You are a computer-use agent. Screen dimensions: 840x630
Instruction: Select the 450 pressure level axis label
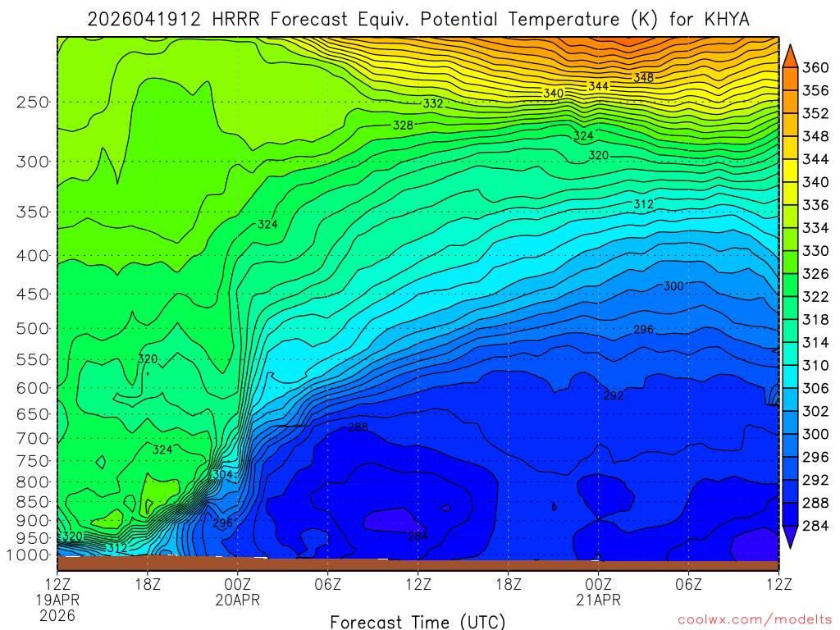(33, 294)
